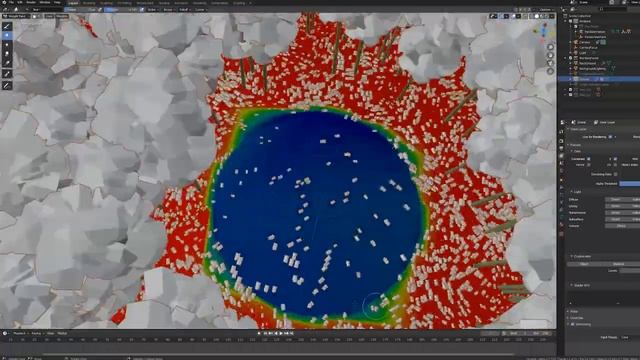Click the viewport zoom navigation button

click(550, 47)
